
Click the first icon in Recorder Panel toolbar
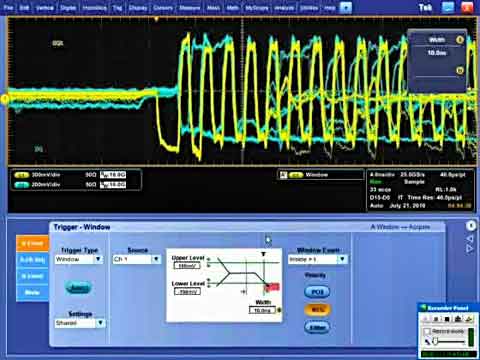pyautogui.click(x=426, y=319)
